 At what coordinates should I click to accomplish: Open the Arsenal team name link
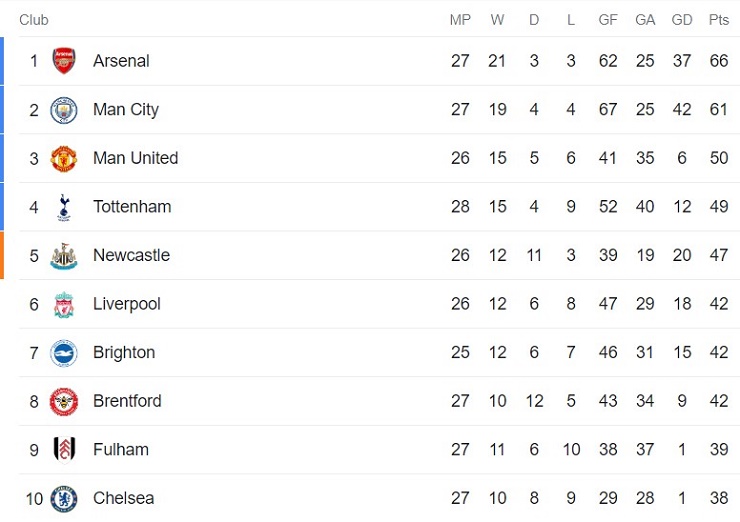pyautogui.click(x=121, y=61)
